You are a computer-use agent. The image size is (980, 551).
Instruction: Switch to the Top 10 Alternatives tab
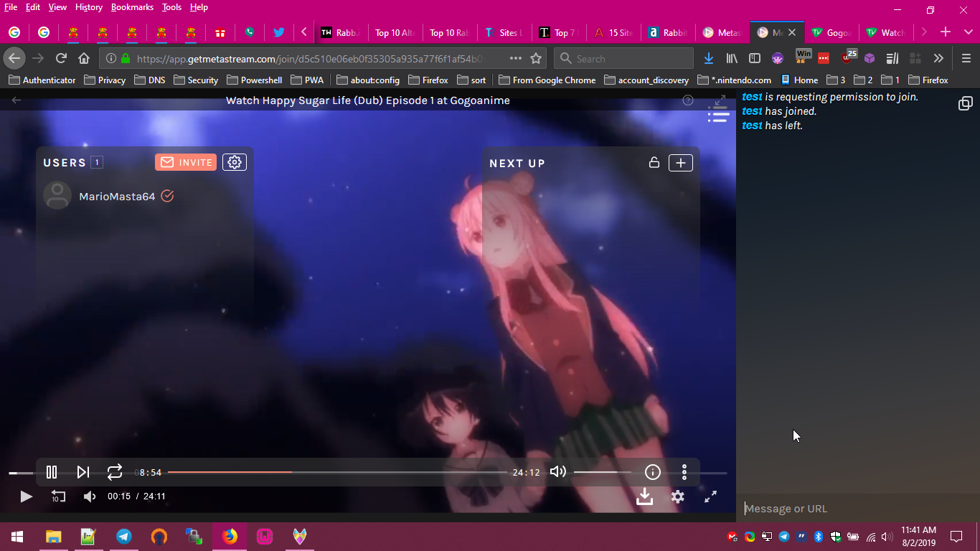[x=395, y=32]
